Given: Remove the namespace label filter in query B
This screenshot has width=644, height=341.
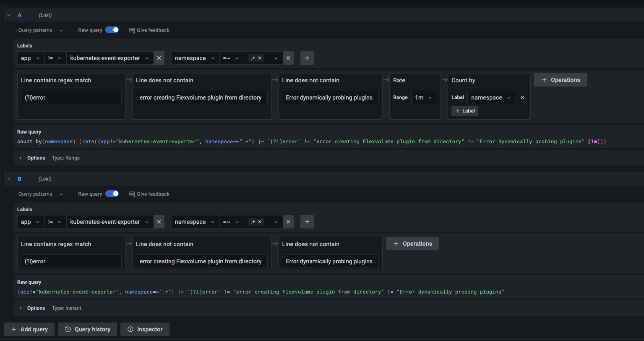Looking at the screenshot, I should tap(288, 222).
